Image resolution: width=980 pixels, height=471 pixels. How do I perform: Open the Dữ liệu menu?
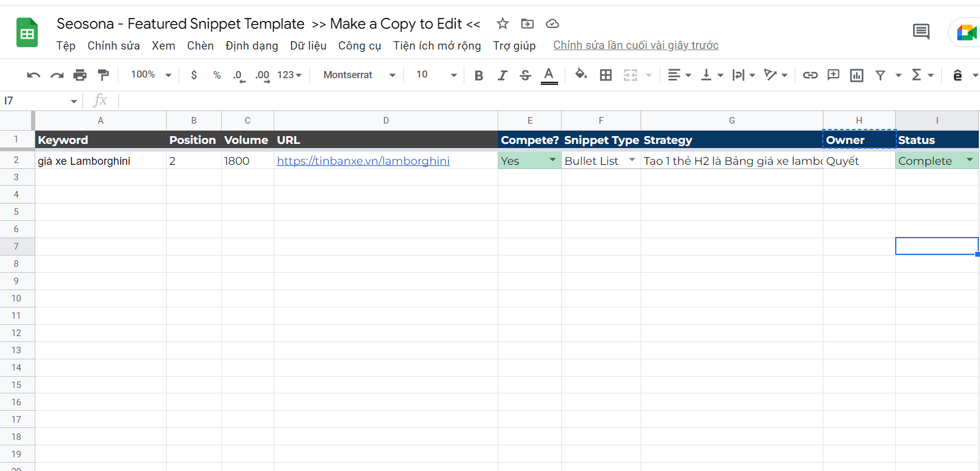(308, 45)
